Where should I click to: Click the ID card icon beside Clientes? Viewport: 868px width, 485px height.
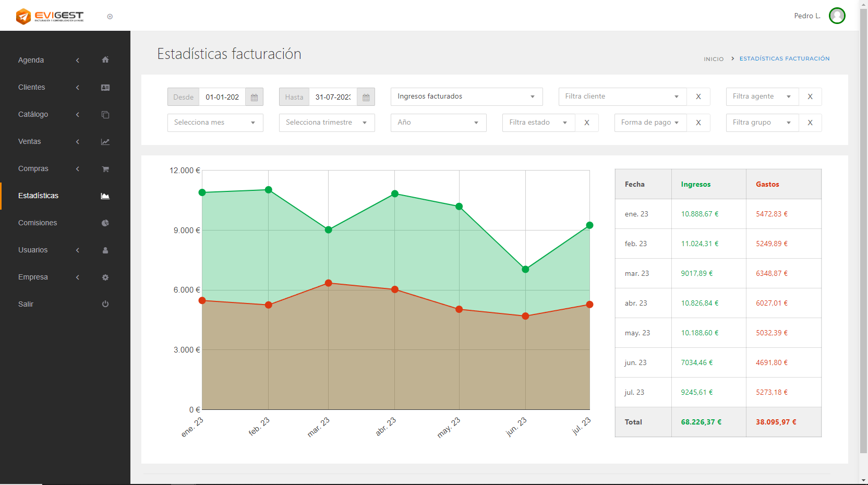click(x=105, y=88)
